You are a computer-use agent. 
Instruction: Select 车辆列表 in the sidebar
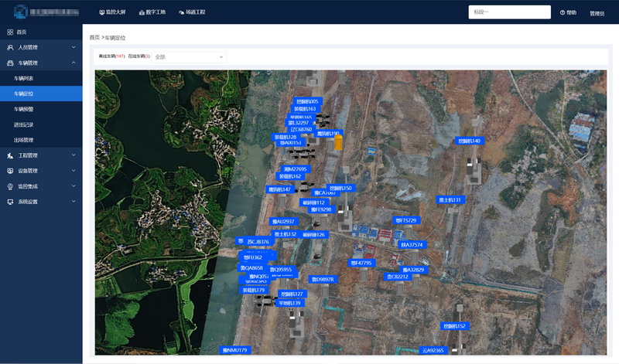point(24,78)
